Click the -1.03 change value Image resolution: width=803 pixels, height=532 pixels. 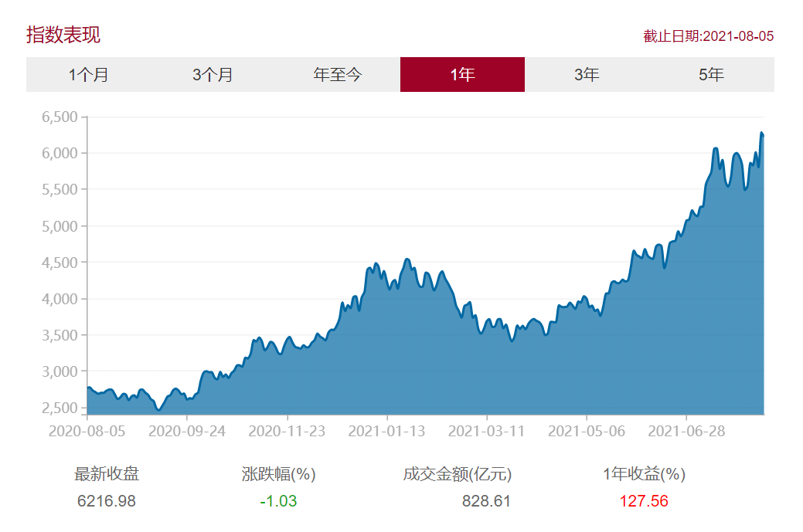(278, 501)
